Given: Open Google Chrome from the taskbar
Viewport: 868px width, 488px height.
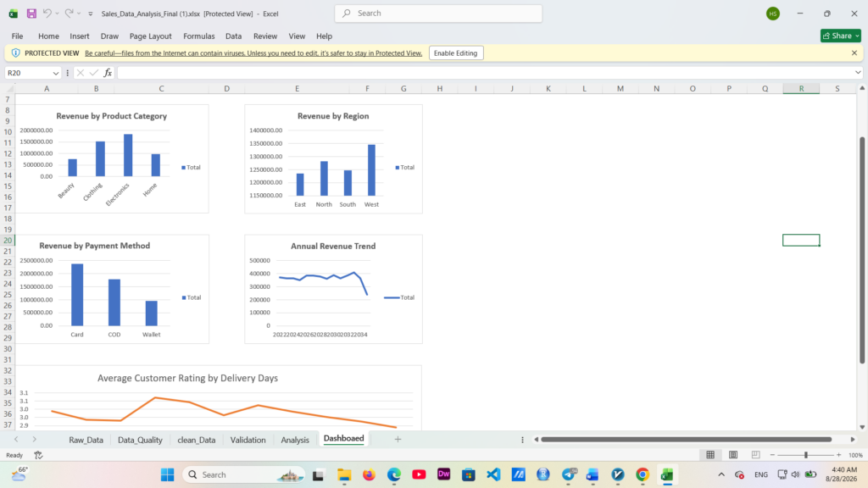Looking at the screenshot, I should [643, 474].
